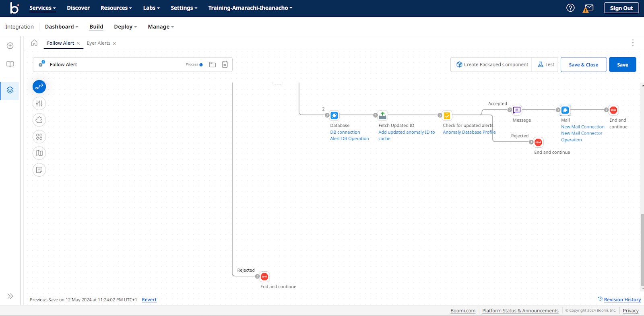Click the canvas vertical scrollbar thumb

[642, 250]
